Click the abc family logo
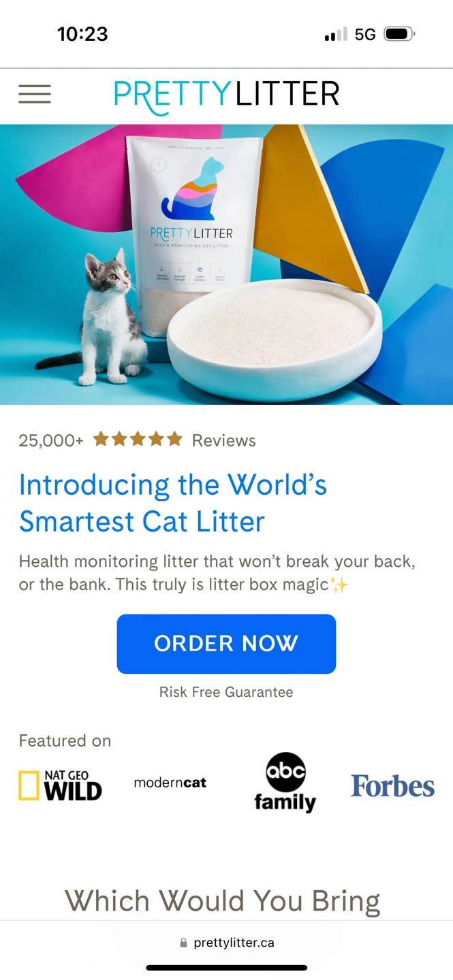This screenshot has width=453, height=980. click(285, 783)
